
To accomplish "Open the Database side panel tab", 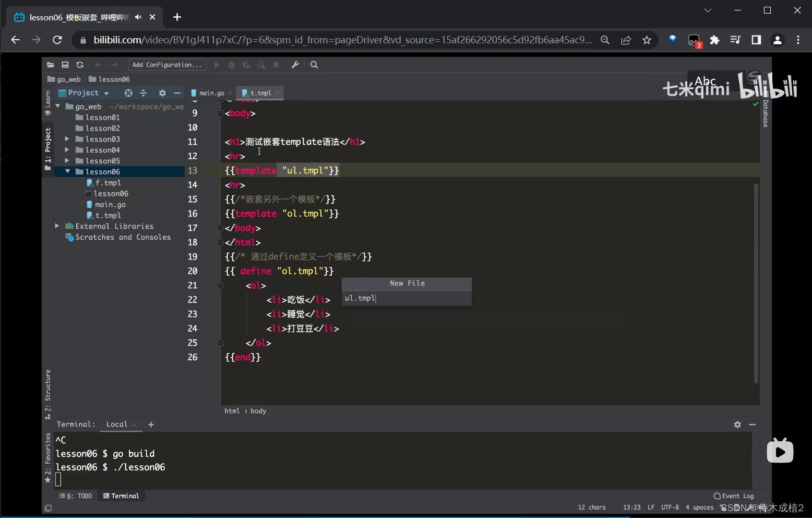I will tap(766, 109).
